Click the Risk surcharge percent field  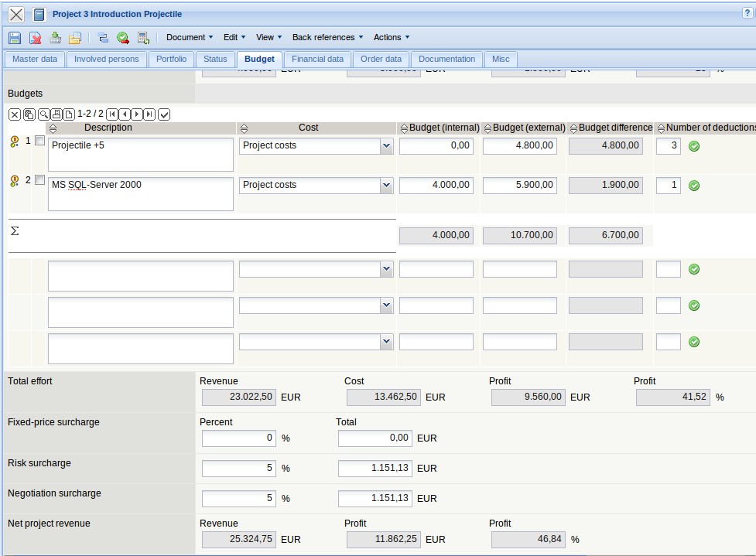[x=238, y=468]
